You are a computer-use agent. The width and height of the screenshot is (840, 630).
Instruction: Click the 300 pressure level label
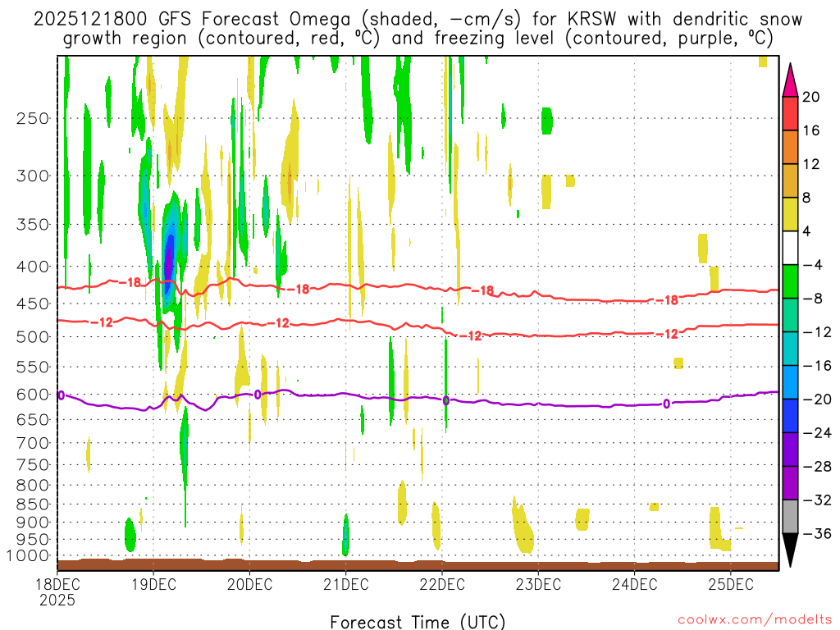point(33,176)
